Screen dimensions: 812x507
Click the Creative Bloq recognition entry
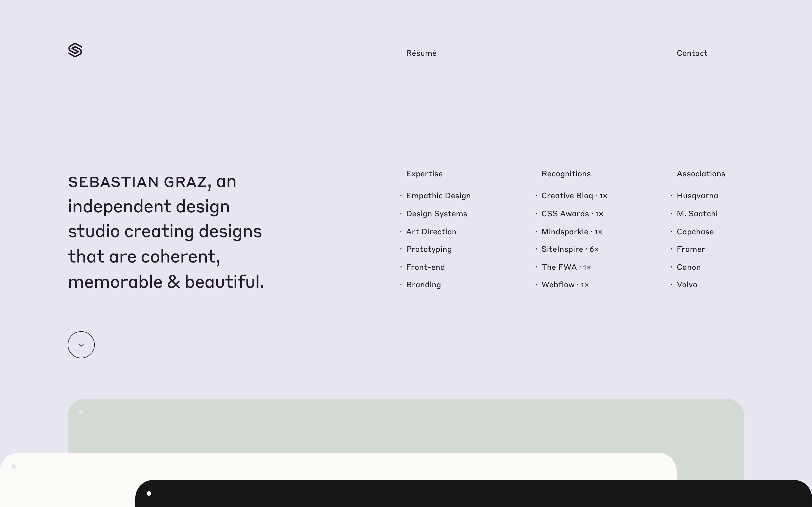[574, 196]
